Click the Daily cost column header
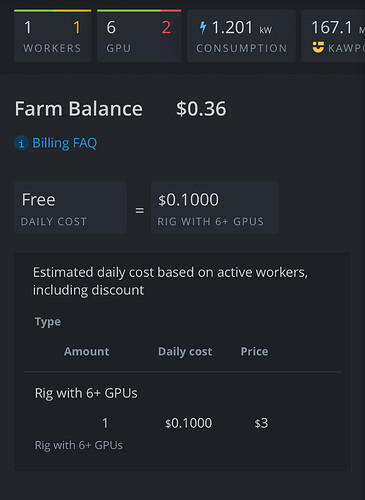The height and width of the screenshot is (500, 365). (185, 352)
